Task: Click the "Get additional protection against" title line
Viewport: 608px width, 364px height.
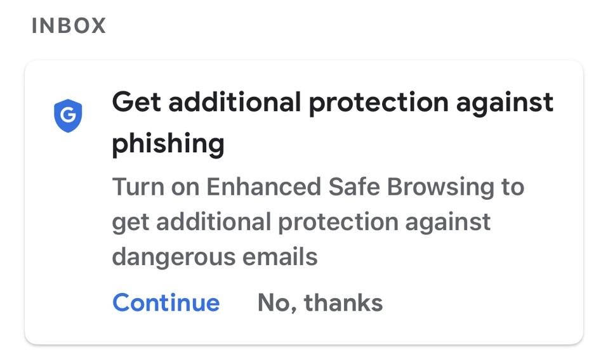Action: [333, 103]
